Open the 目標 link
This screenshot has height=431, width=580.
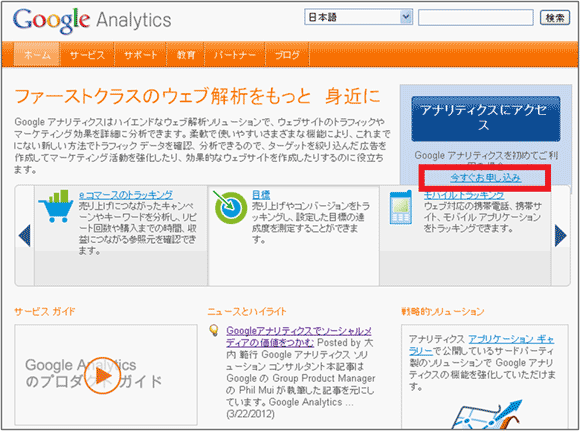point(261,195)
